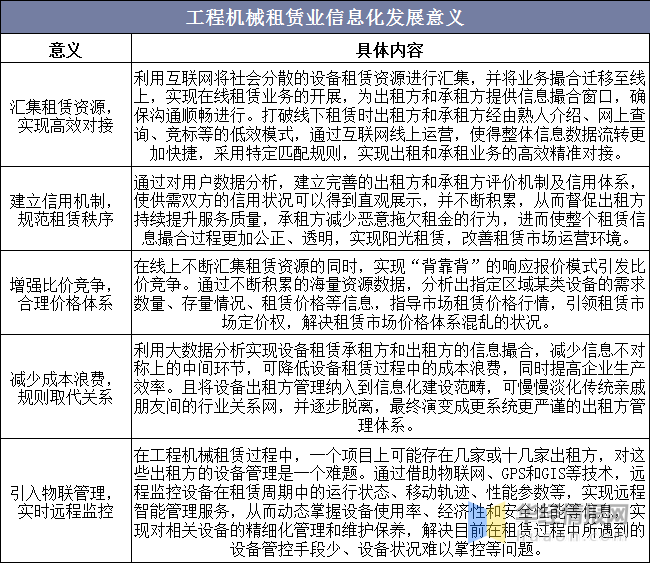Image resolution: width=651 pixels, height=564 pixels.
Task: Select the cell 引入物联管理,实时远程监控
Action: pos(66,502)
